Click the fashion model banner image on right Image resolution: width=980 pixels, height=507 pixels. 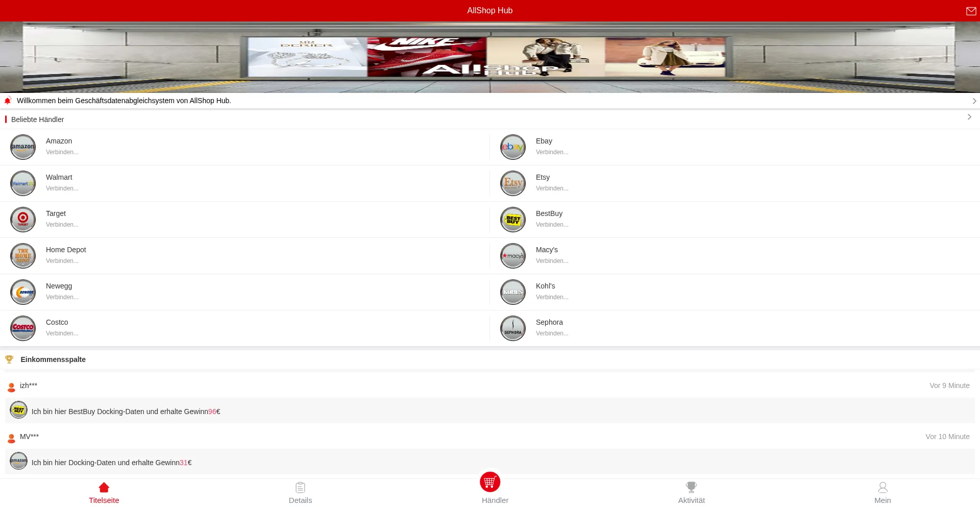coord(665,57)
